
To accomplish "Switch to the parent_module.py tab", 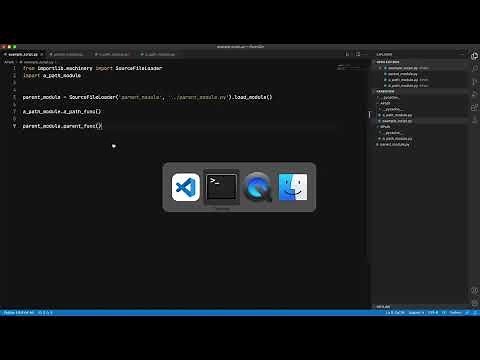I will point(68,54).
